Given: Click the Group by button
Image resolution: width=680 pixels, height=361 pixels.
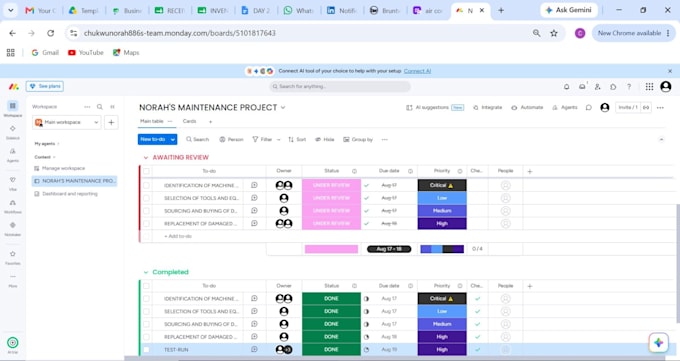Looking at the screenshot, I should (358, 140).
